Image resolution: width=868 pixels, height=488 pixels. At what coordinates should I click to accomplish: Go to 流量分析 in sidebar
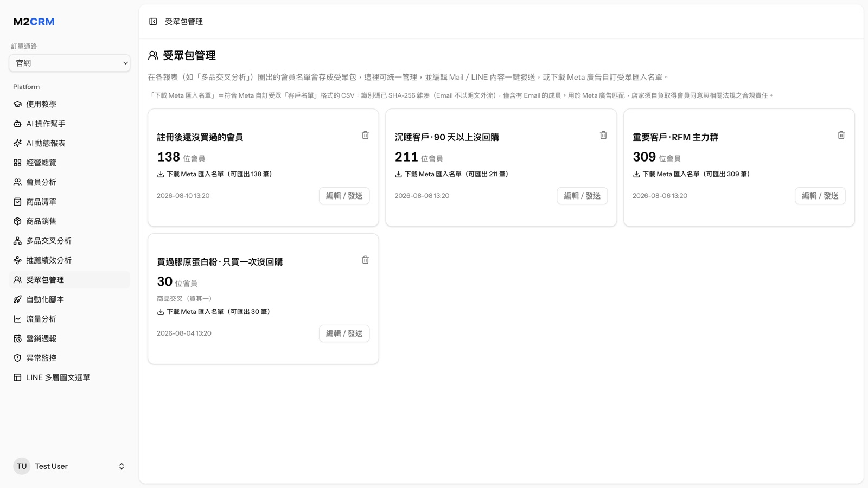(69, 319)
